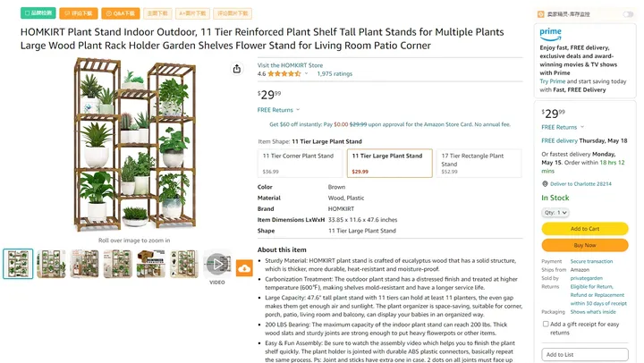
Task: Select the 11 Tier Corner Plant Stand option
Action: coord(299,163)
